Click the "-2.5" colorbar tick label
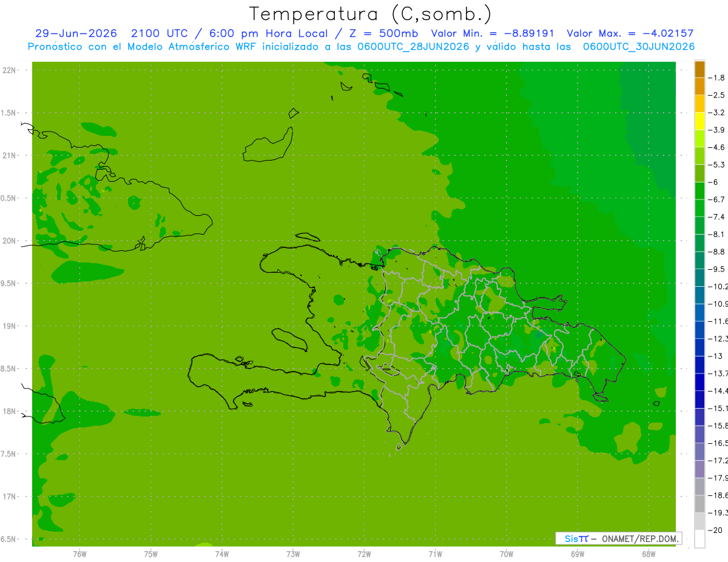 716,95
